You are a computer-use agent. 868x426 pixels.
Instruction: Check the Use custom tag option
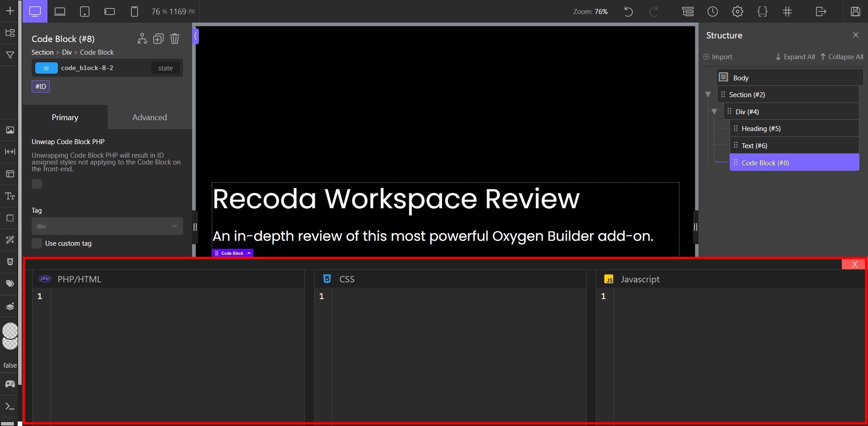(37, 243)
